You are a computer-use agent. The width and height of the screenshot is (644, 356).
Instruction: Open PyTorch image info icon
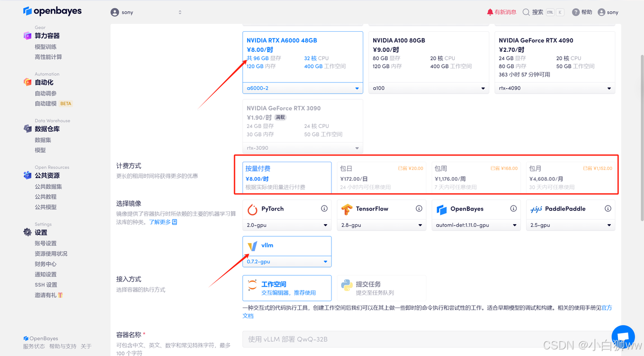click(x=325, y=208)
